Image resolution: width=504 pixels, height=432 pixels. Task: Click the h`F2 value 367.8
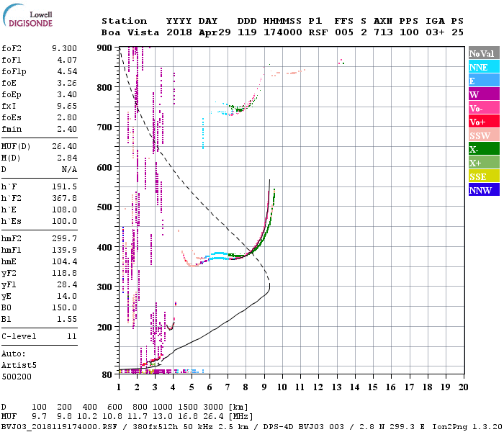click(x=64, y=198)
